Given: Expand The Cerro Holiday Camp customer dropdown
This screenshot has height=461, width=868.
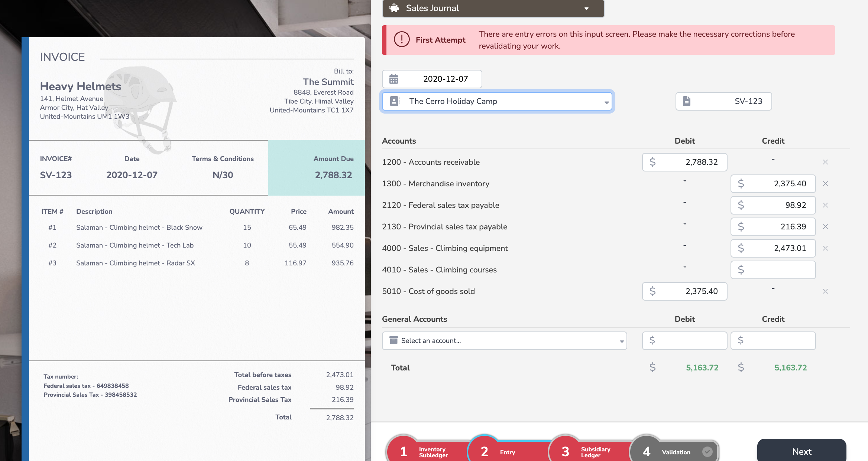Looking at the screenshot, I should pyautogui.click(x=606, y=102).
